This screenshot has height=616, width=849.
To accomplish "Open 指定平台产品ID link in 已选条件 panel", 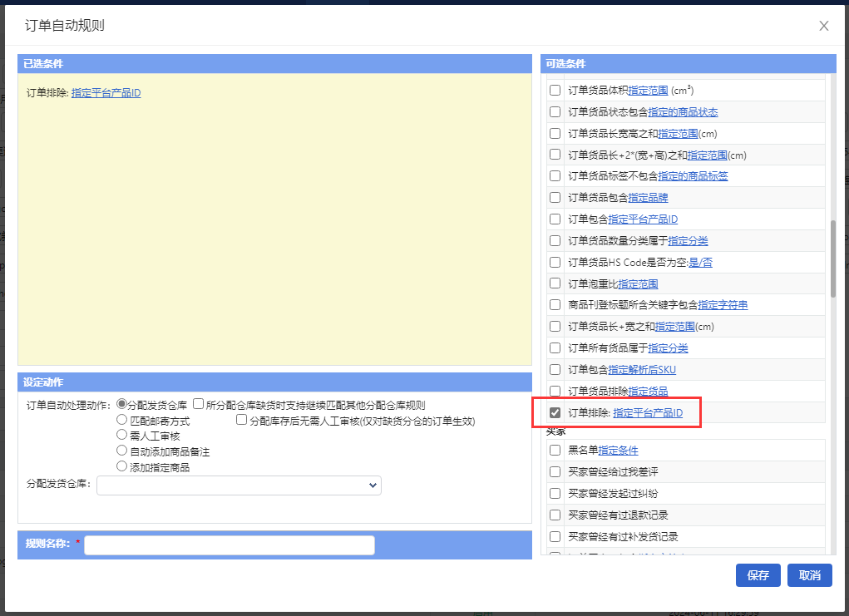I will coord(106,93).
